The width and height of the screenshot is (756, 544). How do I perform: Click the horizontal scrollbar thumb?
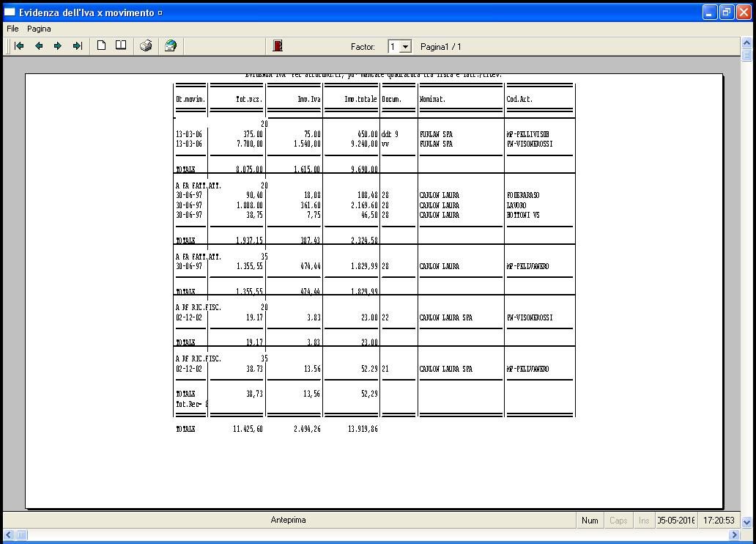coord(22,534)
